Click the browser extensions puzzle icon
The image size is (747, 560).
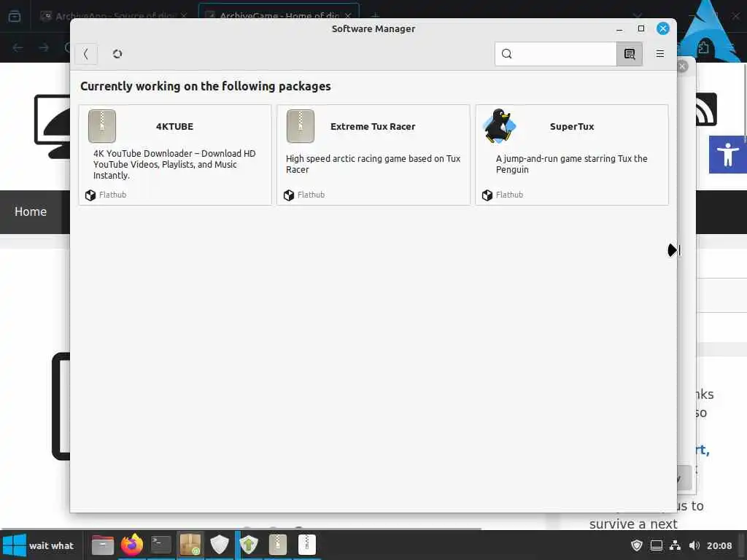[703, 47]
